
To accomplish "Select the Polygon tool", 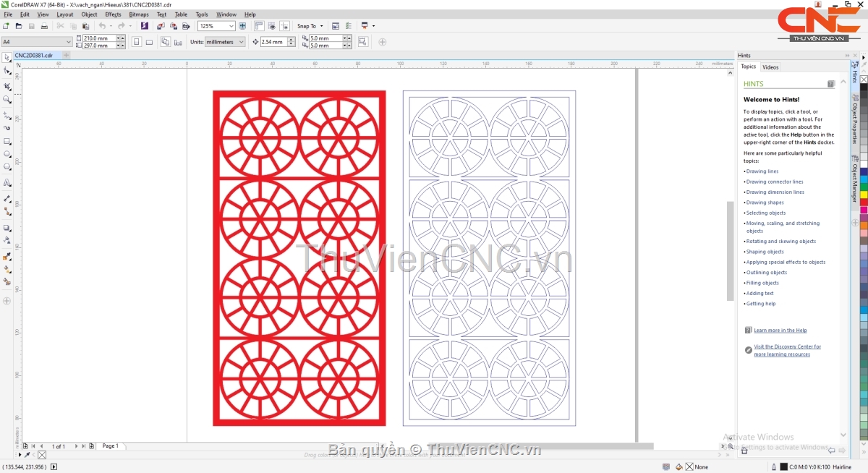I will point(7,168).
